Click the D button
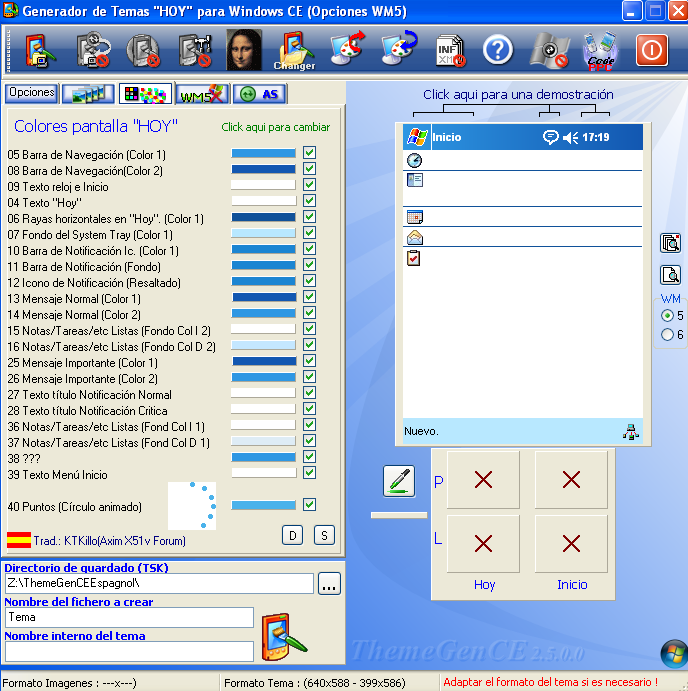 coord(293,535)
